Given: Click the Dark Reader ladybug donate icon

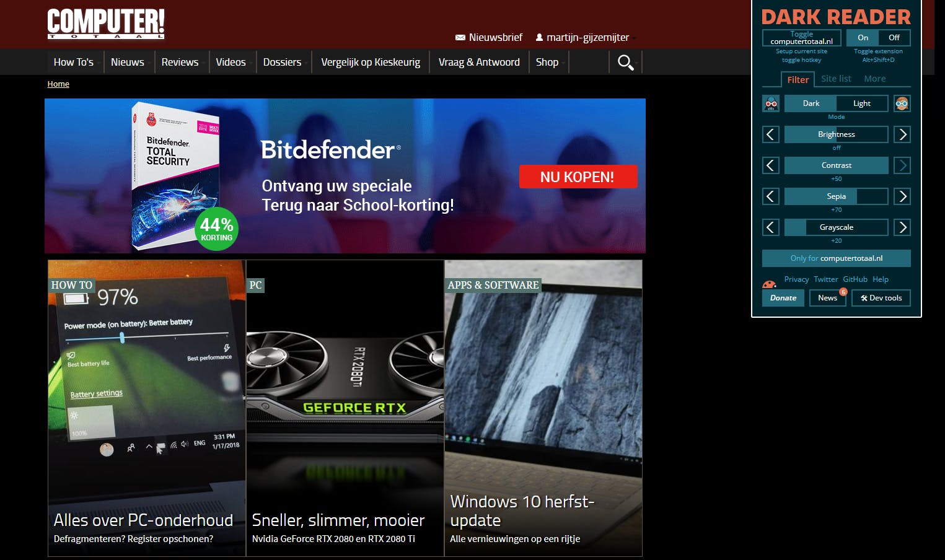Looking at the screenshot, I should coord(769,284).
